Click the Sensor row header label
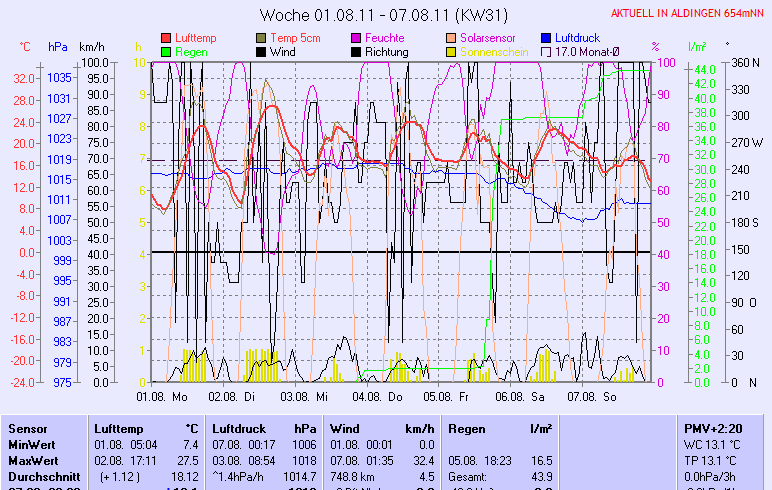The image size is (772, 490). [x=27, y=428]
